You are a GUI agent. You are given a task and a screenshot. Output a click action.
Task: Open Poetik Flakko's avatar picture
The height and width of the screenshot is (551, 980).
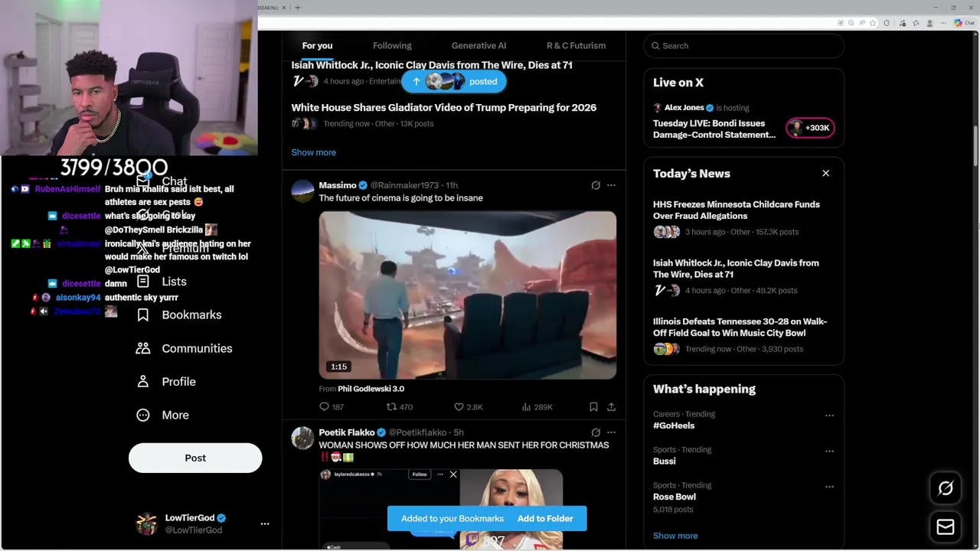pyautogui.click(x=302, y=439)
